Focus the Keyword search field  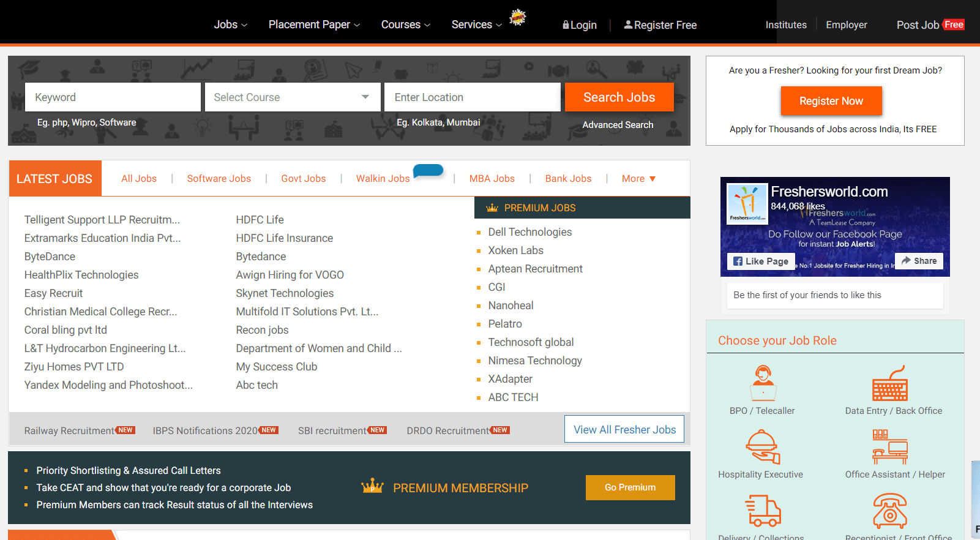point(113,97)
